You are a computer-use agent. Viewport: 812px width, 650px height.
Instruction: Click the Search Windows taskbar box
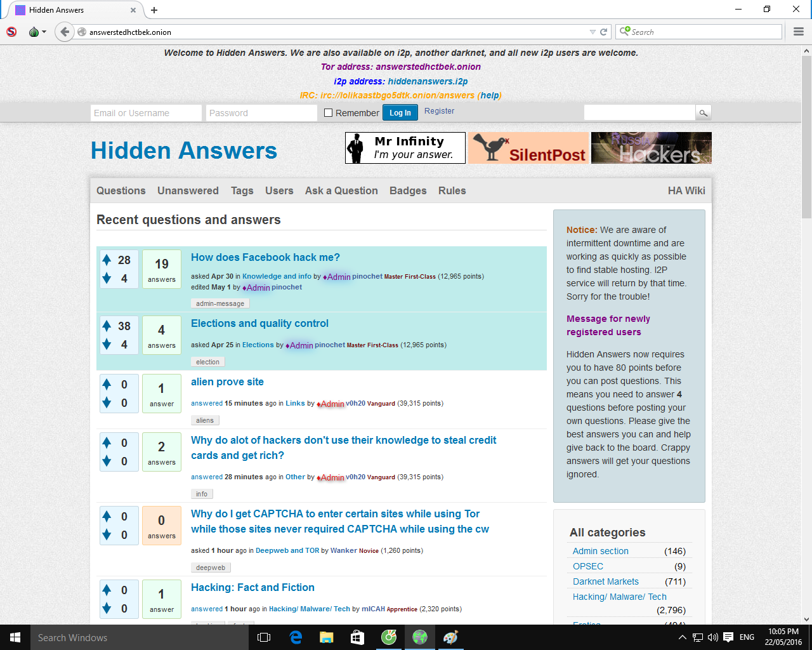(x=140, y=637)
